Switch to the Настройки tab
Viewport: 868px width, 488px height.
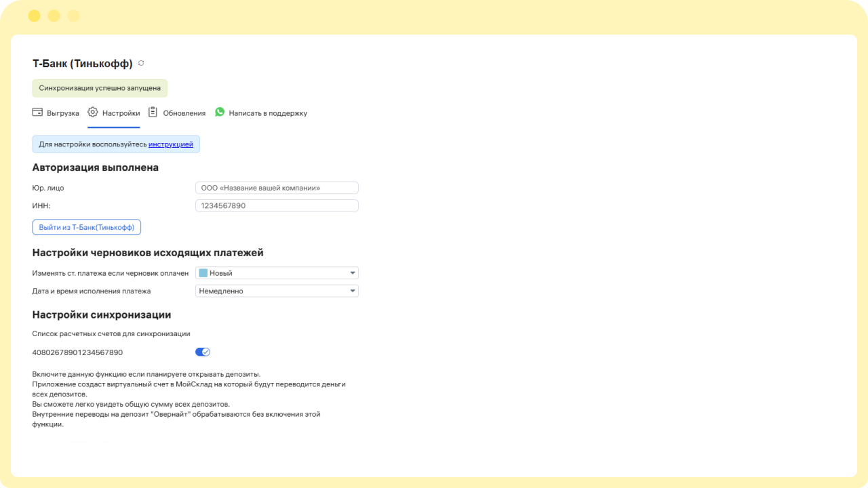click(114, 113)
